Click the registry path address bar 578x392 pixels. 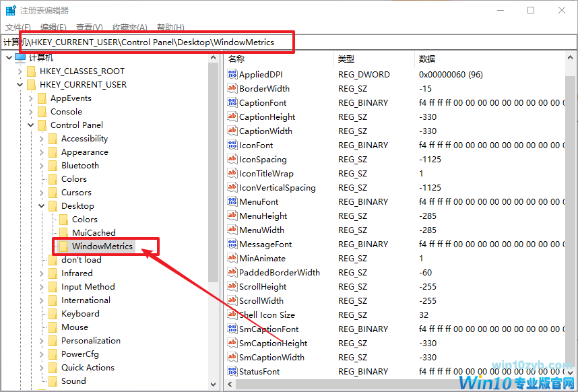pos(289,42)
